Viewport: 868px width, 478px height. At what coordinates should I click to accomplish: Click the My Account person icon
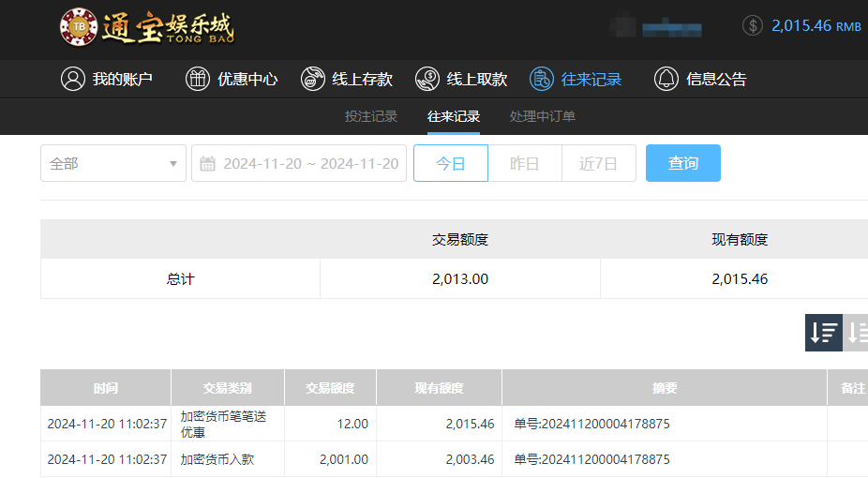pyautogui.click(x=73, y=80)
